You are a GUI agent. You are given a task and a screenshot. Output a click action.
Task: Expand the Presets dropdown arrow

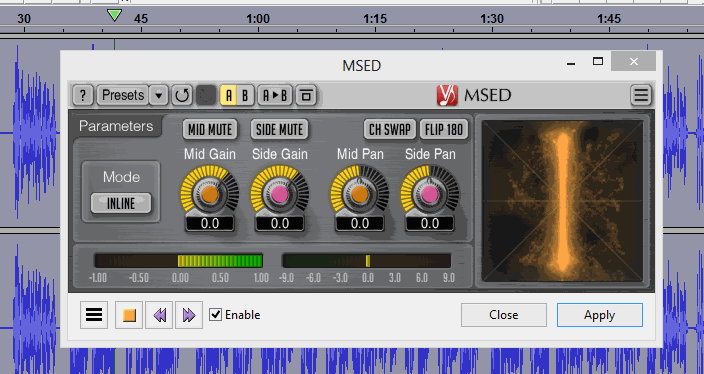158,95
